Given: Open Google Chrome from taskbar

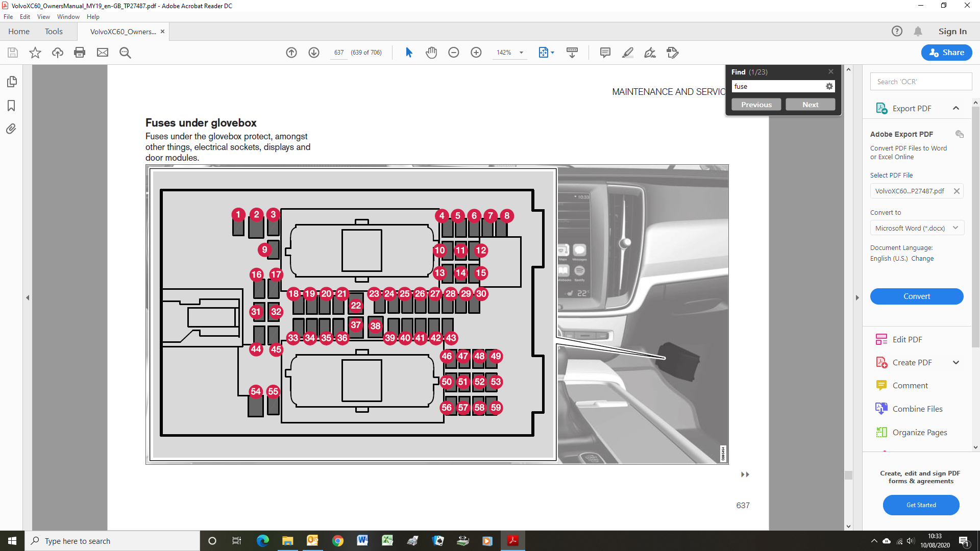Looking at the screenshot, I should pos(337,541).
